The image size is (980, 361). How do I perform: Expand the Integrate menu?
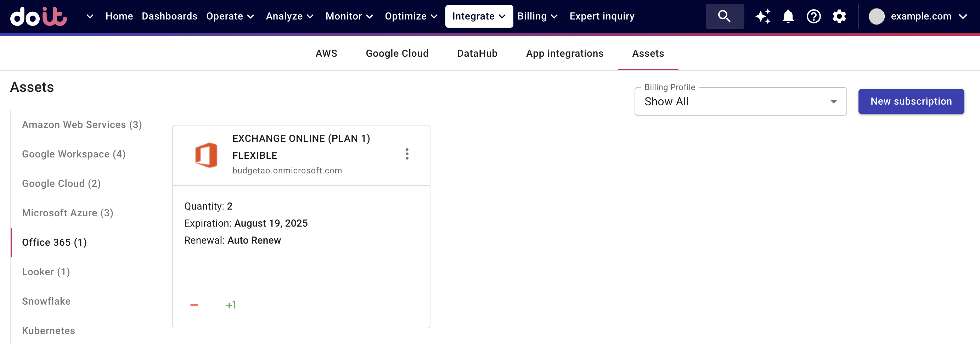pos(479,16)
